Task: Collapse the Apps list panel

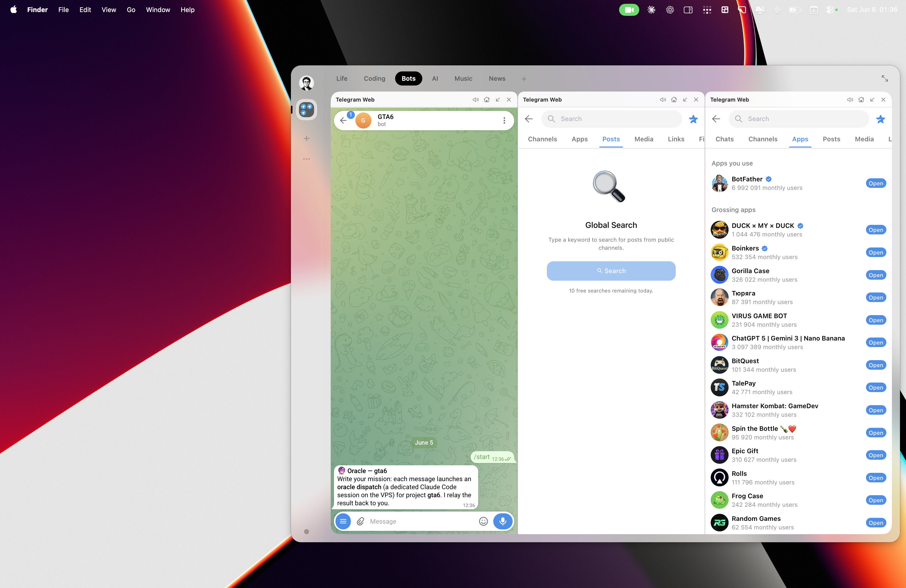Action: pos(872,100)
